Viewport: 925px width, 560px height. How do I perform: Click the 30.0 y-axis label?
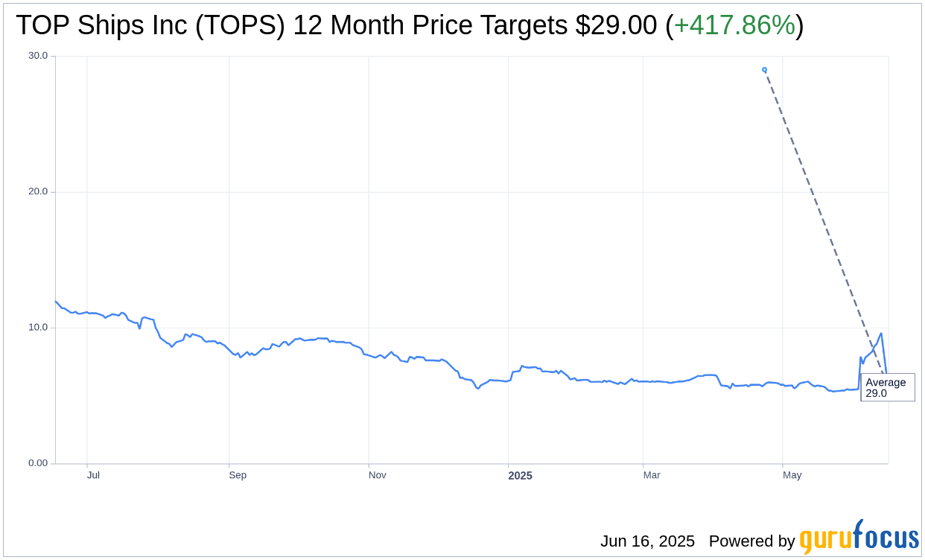pos(38,56)
